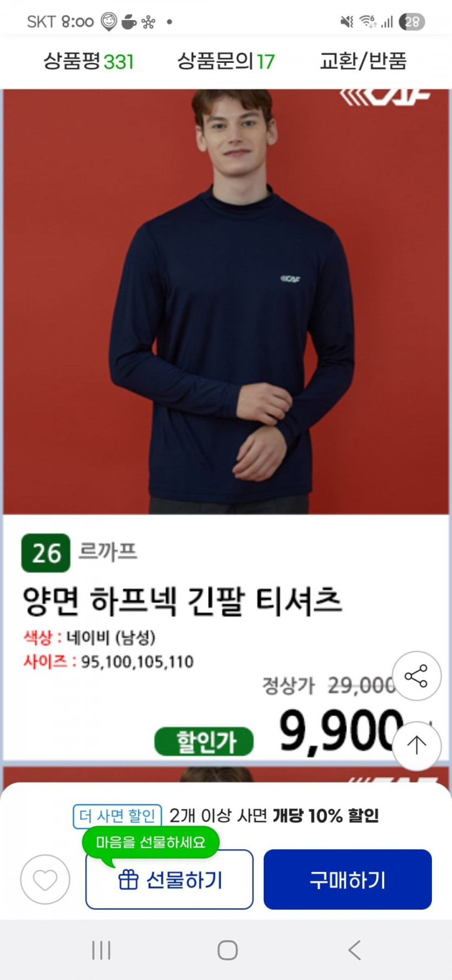Switch to 상품문의 17 tab
Viewport: 452px width, 980px height.
[x=226, y=61]
